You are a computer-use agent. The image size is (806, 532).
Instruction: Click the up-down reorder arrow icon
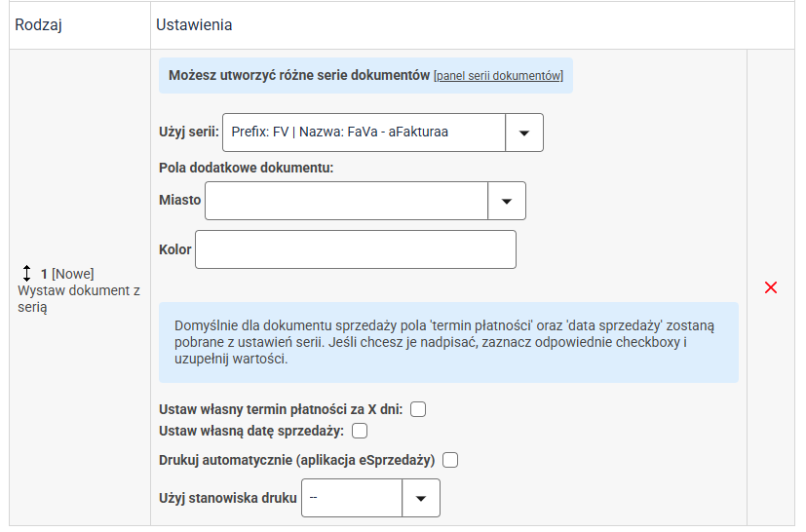pos(26,274)
